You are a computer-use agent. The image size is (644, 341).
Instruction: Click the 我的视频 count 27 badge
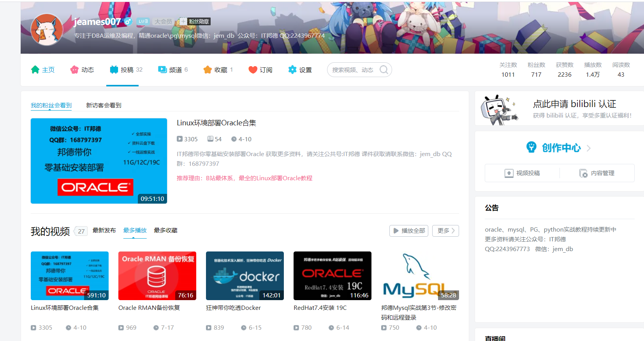click(x=81, y=231)
